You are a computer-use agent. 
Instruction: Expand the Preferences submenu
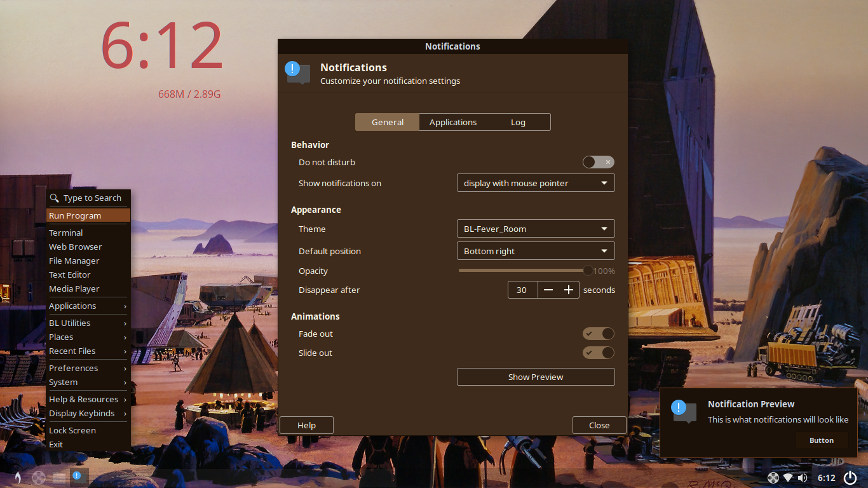[88, 369]
